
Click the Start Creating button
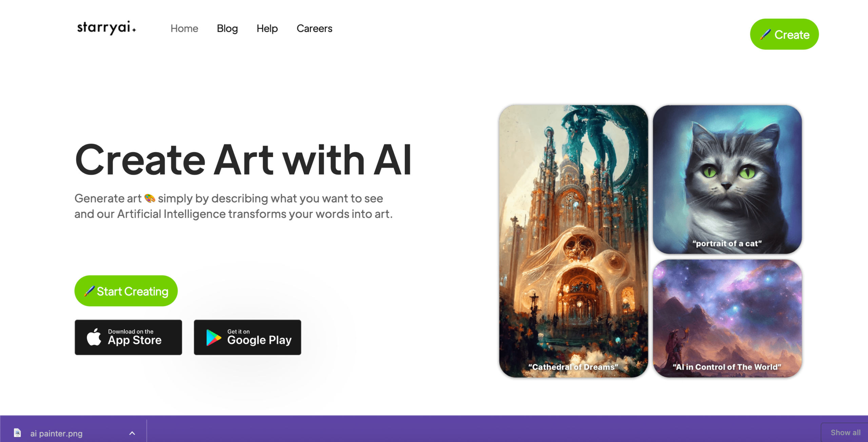click(x=126, y=291)
